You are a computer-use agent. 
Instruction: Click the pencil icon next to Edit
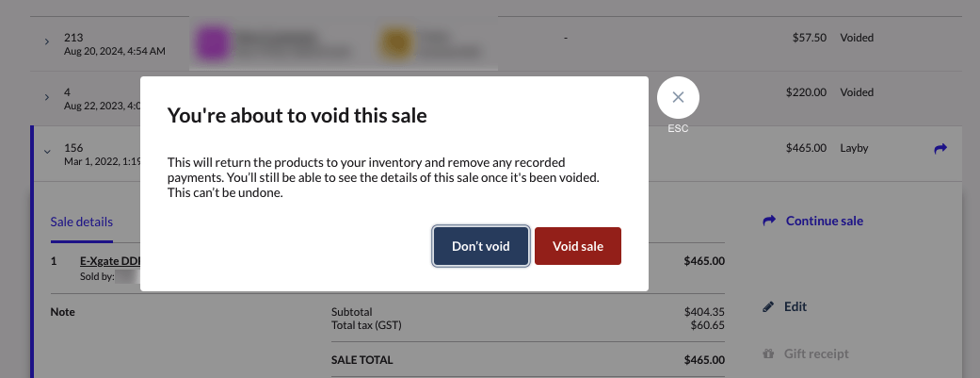point(768,306)
